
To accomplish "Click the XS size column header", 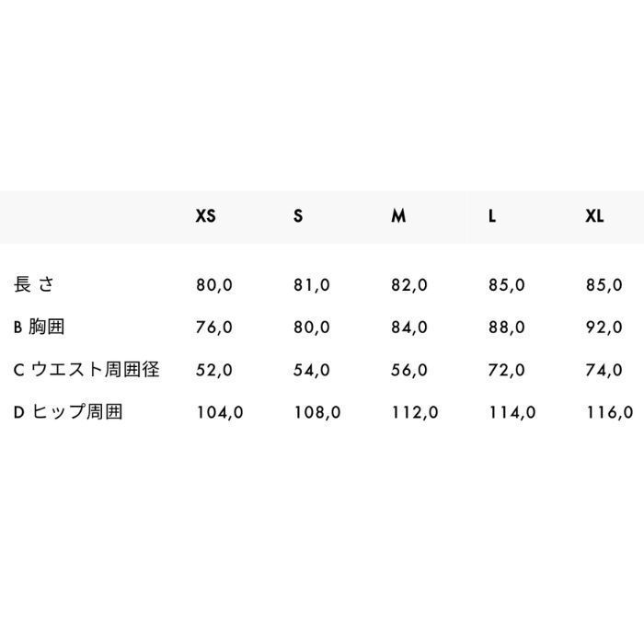I will tap(205, 215).
